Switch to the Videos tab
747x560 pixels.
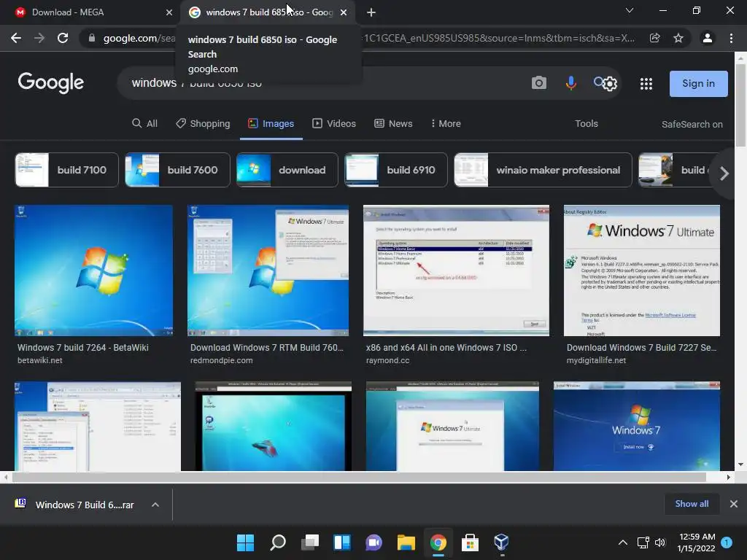(x=334, y=123)
